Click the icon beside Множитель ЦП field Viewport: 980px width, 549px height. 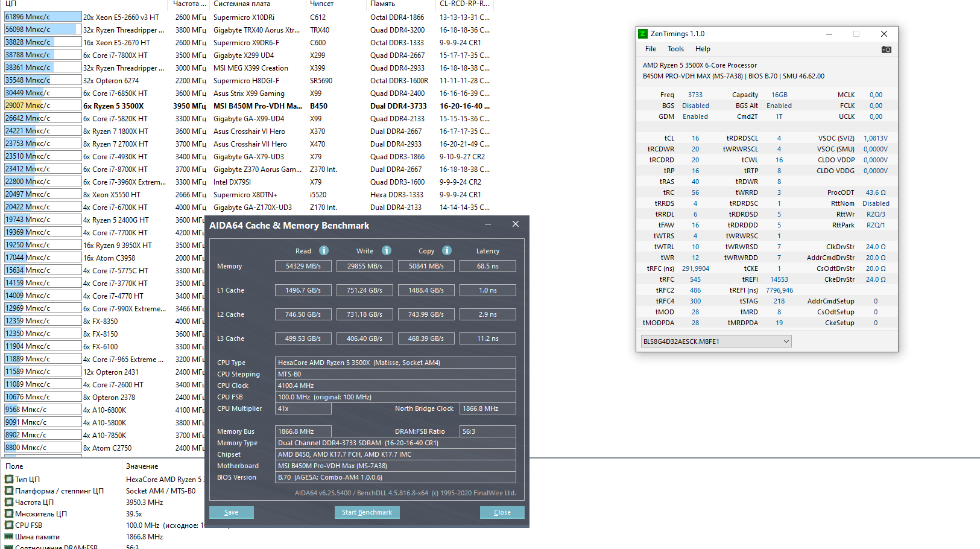tap(9, 513)
